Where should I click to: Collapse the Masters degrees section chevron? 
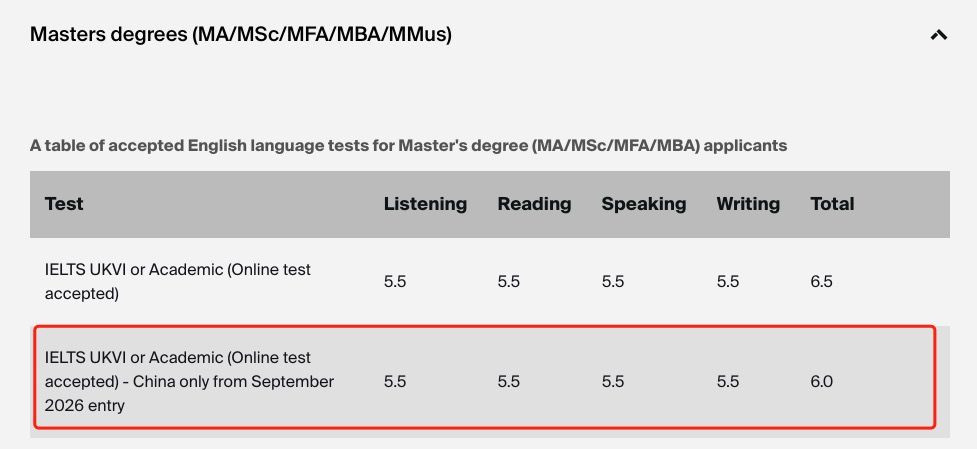(x=938, y=35)
